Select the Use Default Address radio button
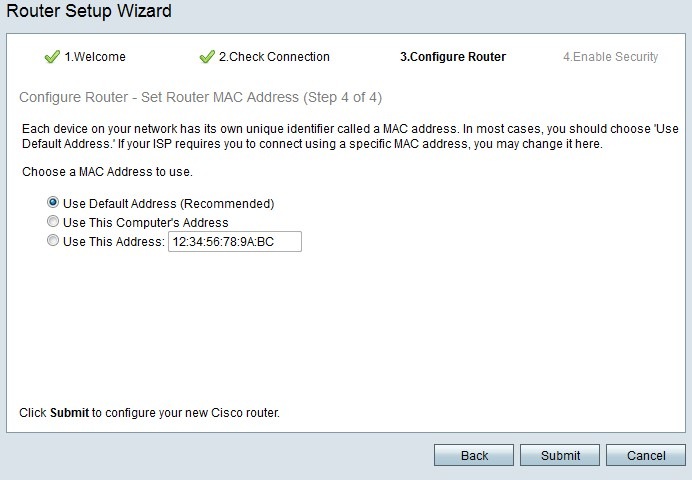 coord(53,203)
